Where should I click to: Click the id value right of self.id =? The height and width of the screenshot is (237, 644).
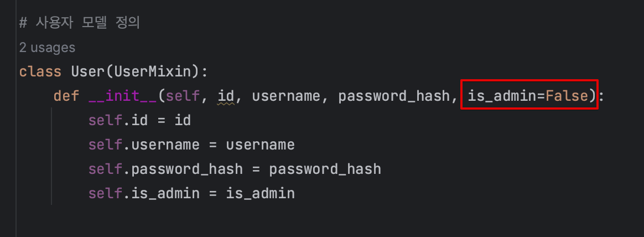183,120
